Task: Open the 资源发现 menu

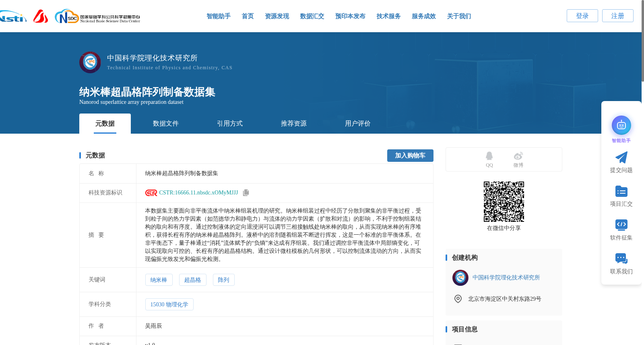Action: click(277, 16)
